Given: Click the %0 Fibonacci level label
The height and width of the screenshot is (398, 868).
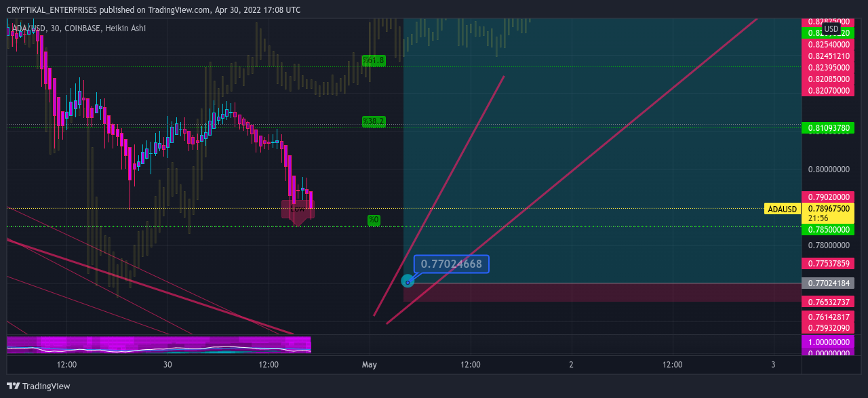Looking at the screenshot, I should point(374,220).
